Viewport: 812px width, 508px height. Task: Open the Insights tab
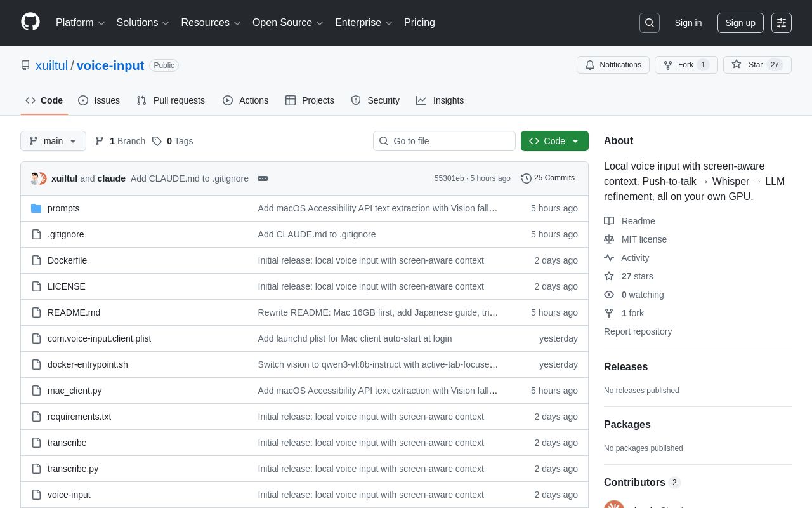click(x=440, y=100)
